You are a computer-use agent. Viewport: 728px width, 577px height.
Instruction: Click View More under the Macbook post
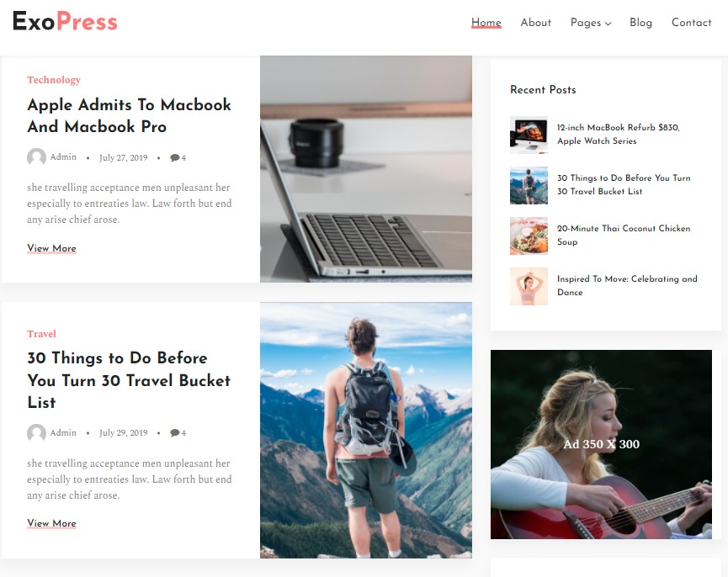(51, 248)
